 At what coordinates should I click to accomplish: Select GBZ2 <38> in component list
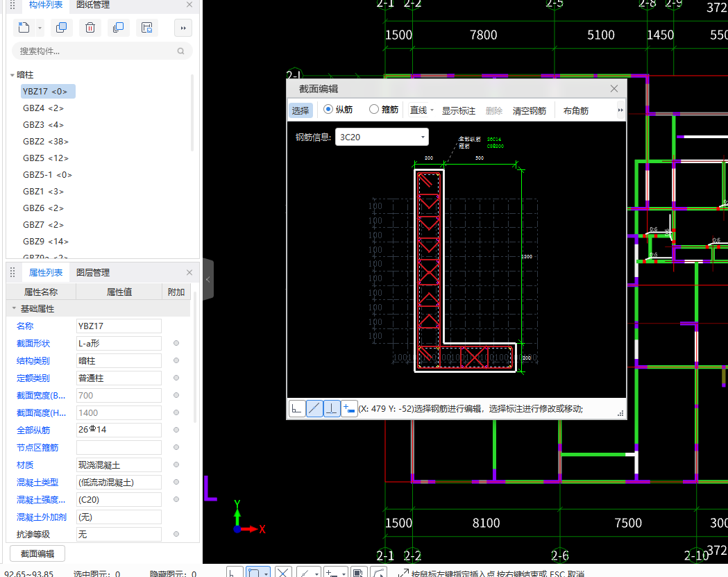click(x=46, y=142)
